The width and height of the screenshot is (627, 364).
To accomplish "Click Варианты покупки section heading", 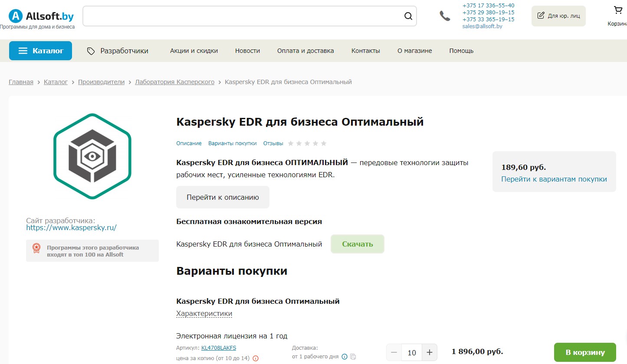I will point(232,271).
